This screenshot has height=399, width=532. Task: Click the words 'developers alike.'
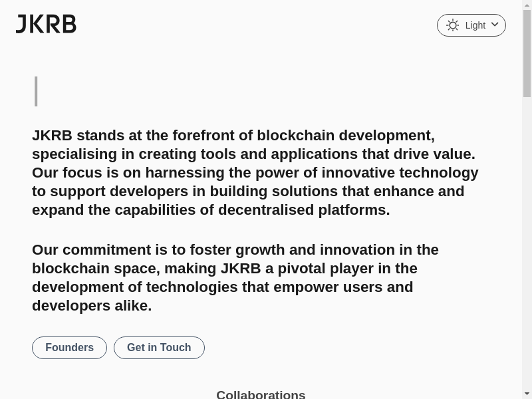click(92, 306)
